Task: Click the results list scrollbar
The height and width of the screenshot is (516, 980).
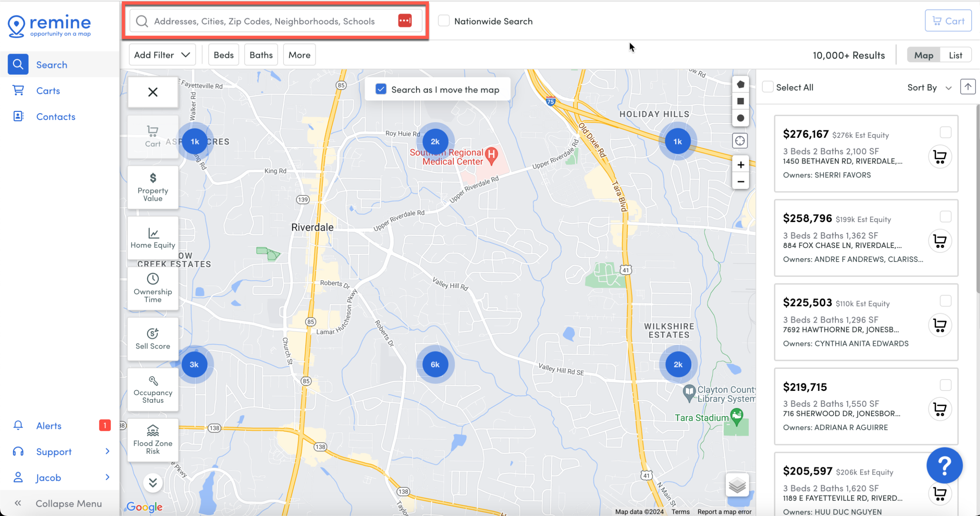Action: click(977, 198)
